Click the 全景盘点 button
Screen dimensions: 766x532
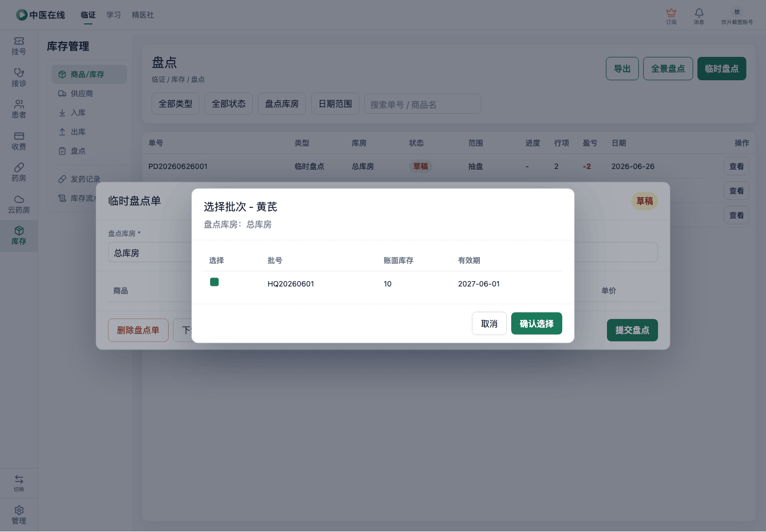(x=668, y=69)
